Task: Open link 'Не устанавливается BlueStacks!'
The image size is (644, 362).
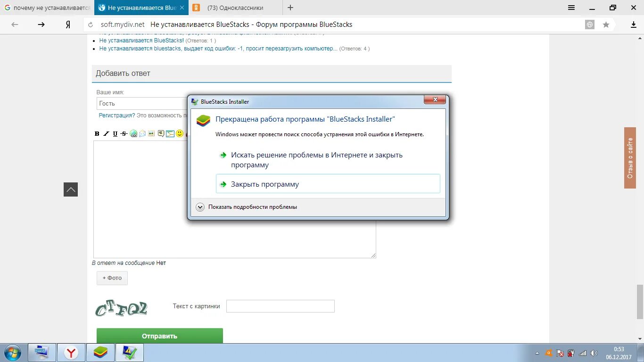Action: 141,41
